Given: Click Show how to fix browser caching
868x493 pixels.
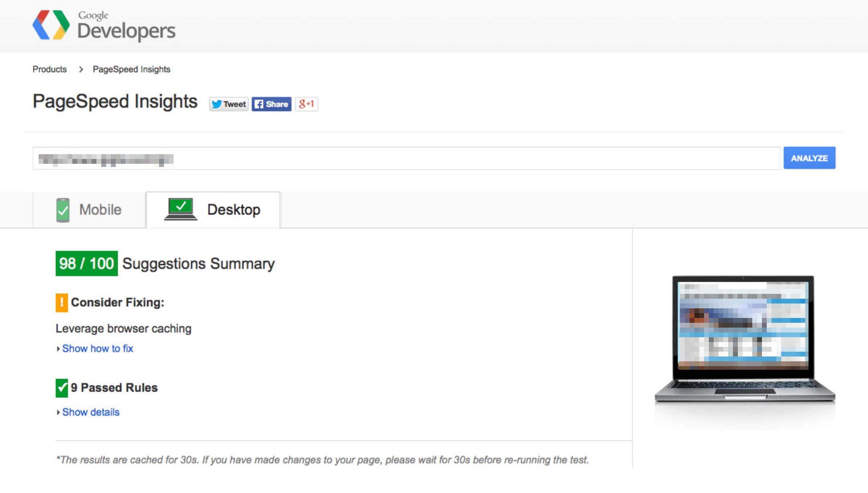Looking at the screenshot, I should coord(98,348).
